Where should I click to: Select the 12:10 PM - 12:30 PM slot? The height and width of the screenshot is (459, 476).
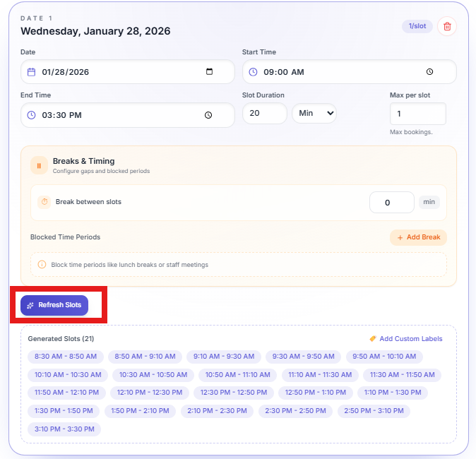(x=150, y=393)
